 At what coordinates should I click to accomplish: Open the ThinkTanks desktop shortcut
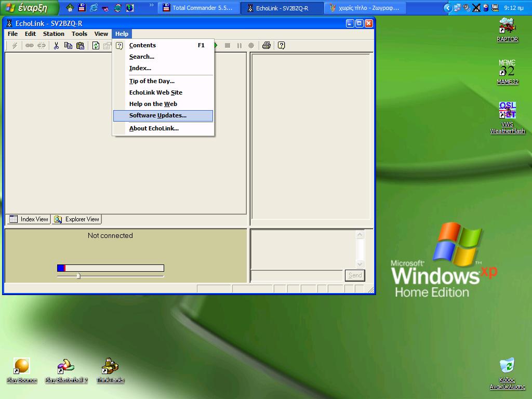(110, 370)
